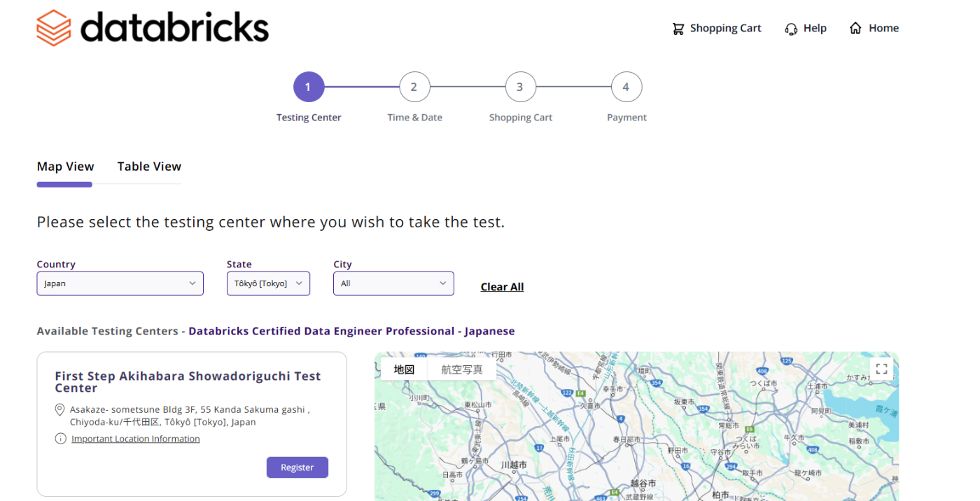Click 川越市 label on the map

pos(514,465)
